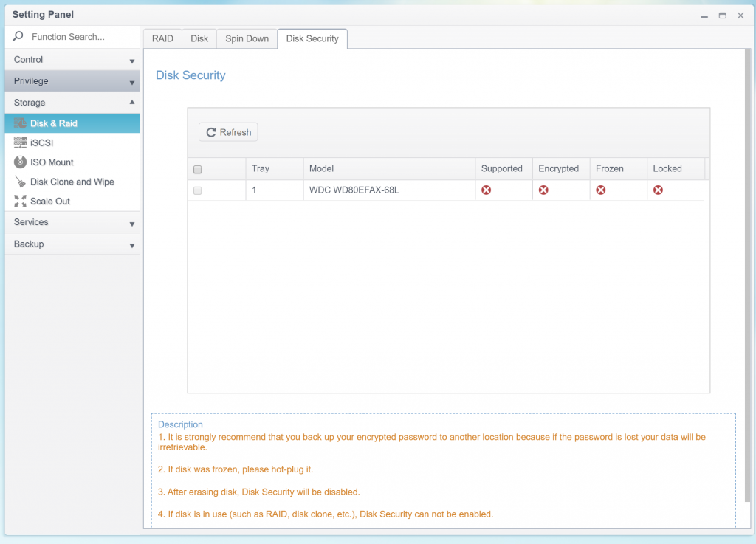The height and width of the screenshot is (544, 756).
Task: Select the Disk & Raid sidebar icon
Action: coord(20,123)
